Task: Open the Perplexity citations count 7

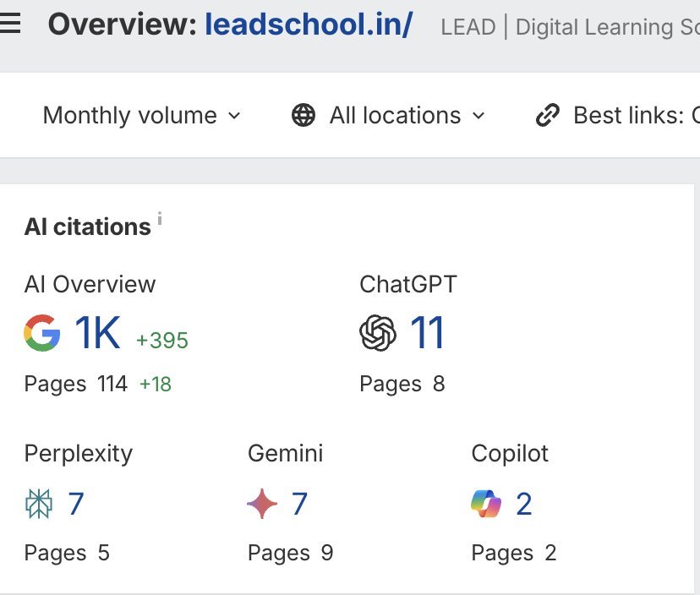Action: point(76,504)
